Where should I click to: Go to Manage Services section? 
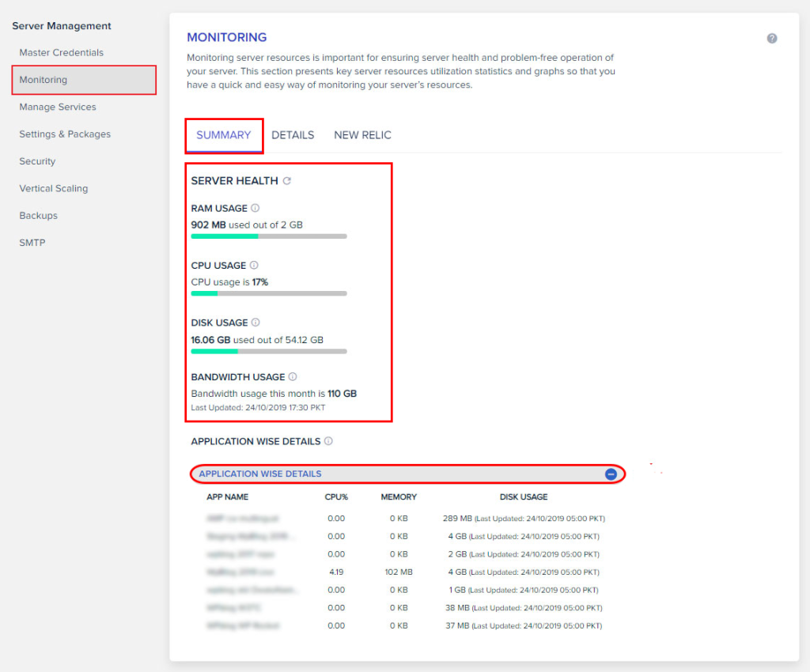58,108
